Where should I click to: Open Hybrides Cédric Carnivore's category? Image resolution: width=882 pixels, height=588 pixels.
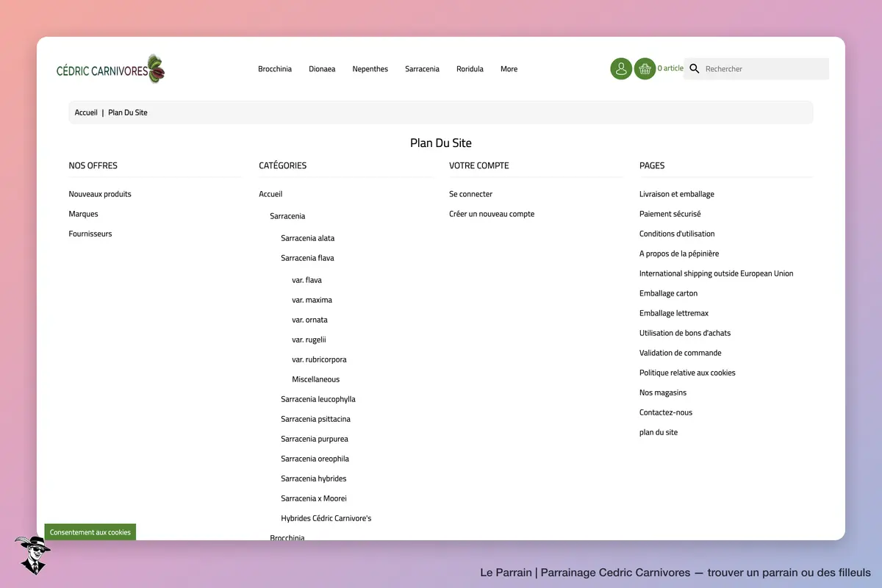(x=326, y=518)
